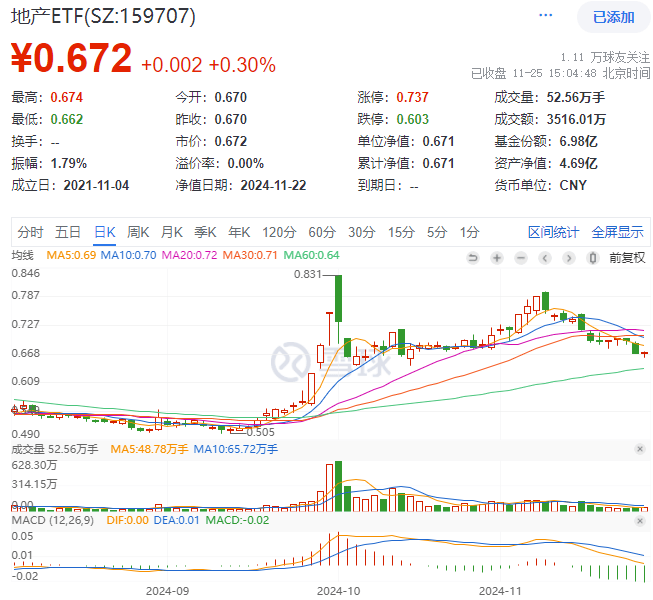
Task: Switch to the 60分 chart tab
Action: point(322,232)
